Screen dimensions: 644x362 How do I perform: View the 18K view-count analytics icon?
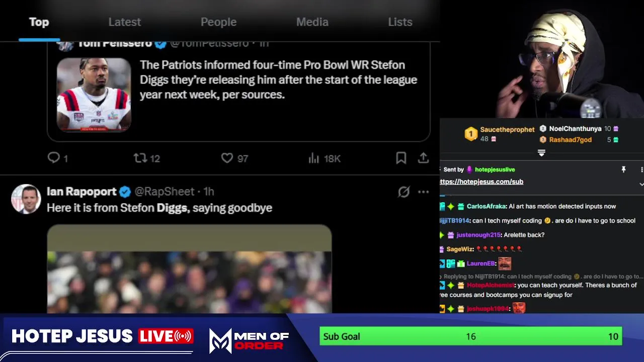[314, 158]
